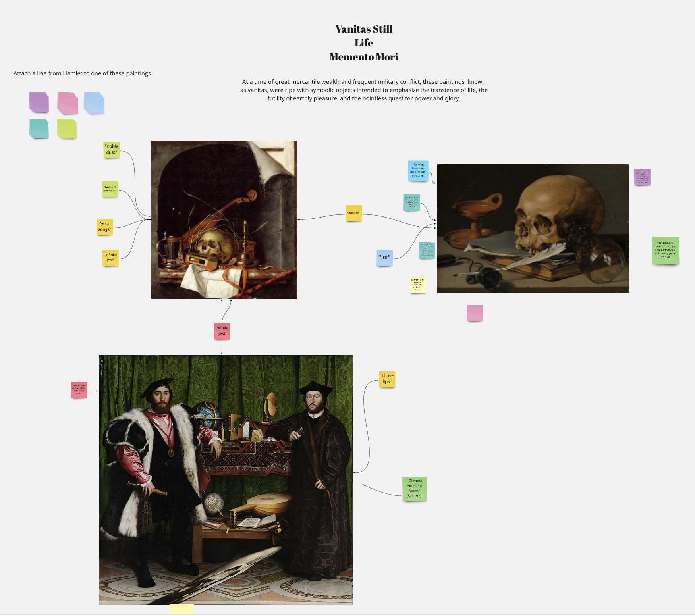This screenshot has height=616, width=695.
Task: Click the vanitas description paragraph
Action: [x=364, y=90]
